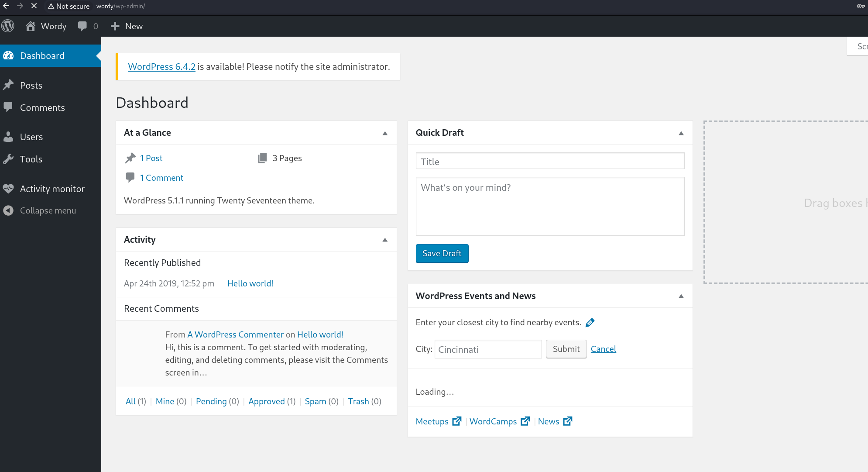The width and height of the screenshot is (868, 472).
Task: Open the Activity monitor menu item
Action: [51, 189]
